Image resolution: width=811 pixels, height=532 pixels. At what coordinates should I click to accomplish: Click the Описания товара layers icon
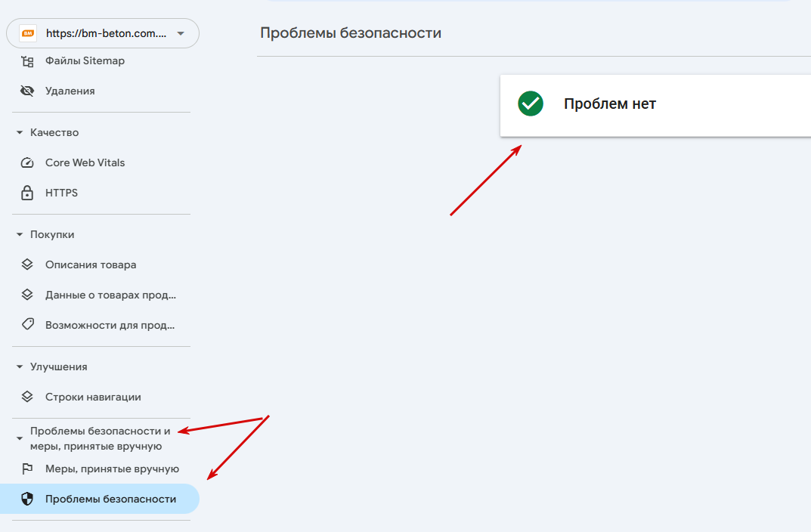[x=27, y=264]
